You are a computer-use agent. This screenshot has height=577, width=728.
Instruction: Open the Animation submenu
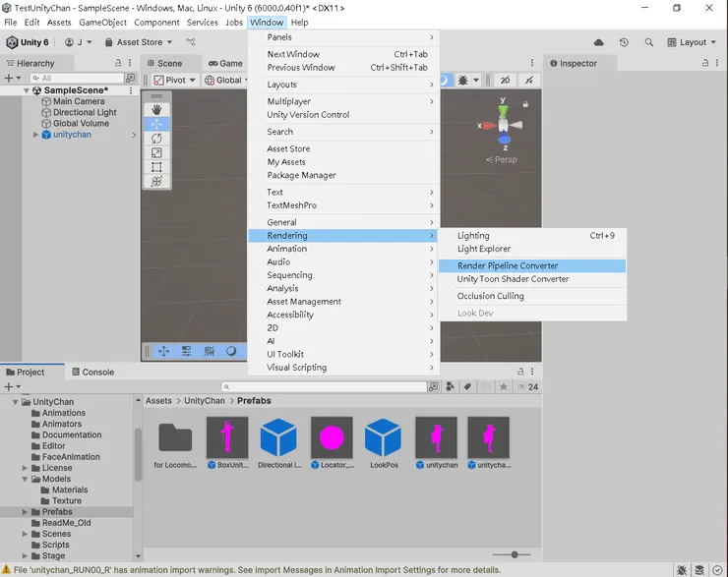[343, 249]
